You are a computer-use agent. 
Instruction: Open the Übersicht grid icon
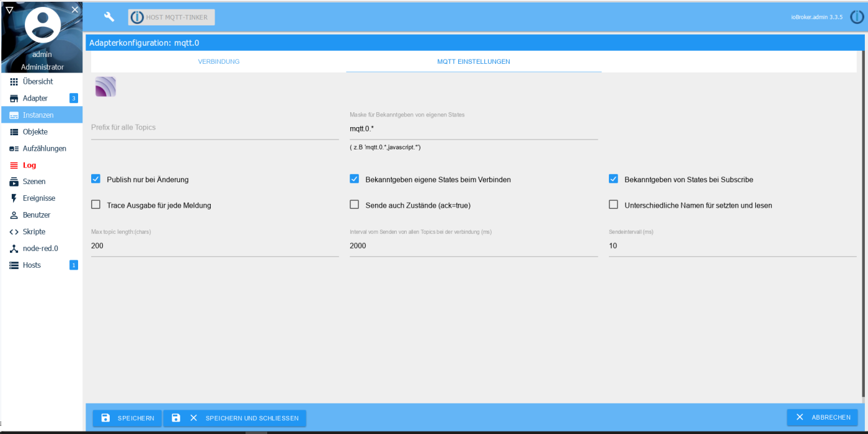point(14,82)
